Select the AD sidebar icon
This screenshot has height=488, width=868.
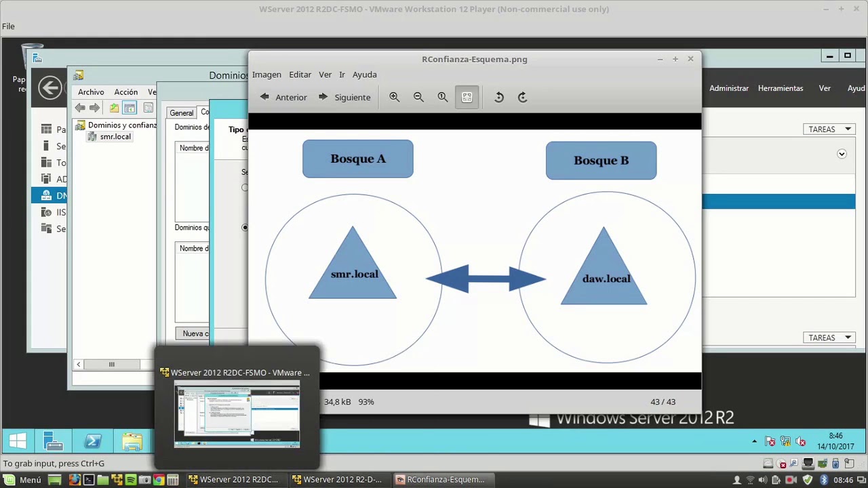pyautogui.click(x=46, y=179)
